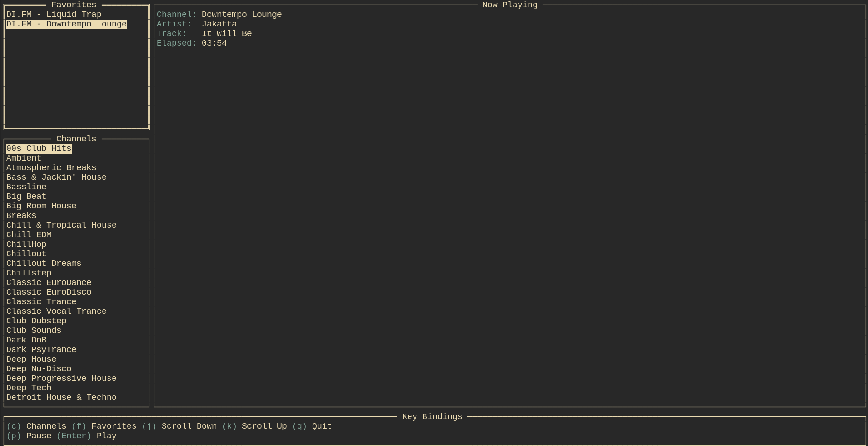
Task: Select the Big Beat channel
Action: (x=26, y=197)
